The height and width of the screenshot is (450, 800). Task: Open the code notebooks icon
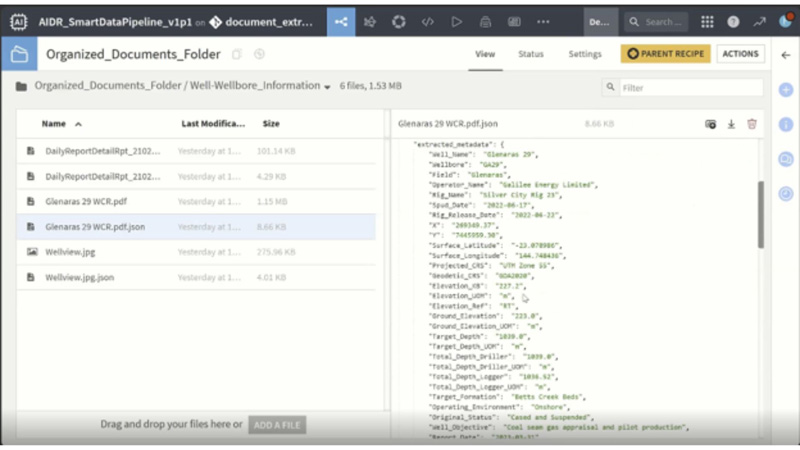(428, 22)
